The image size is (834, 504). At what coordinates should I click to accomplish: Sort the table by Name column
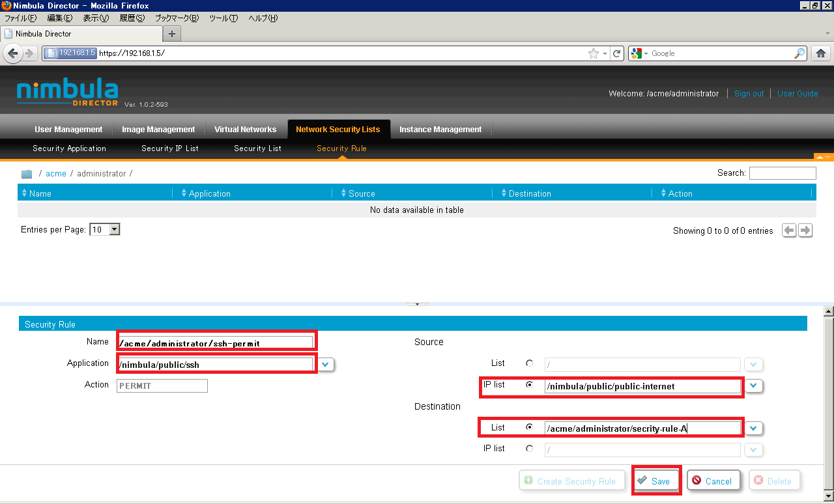click(x=36, y=193)
